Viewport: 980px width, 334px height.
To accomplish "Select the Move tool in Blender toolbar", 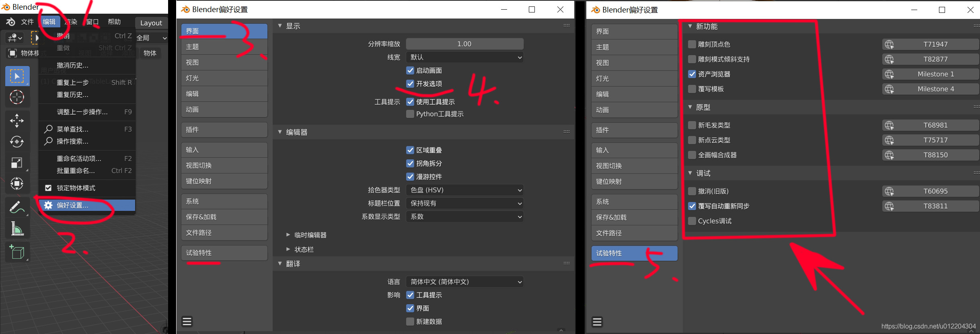I will [x=17, y=121].
